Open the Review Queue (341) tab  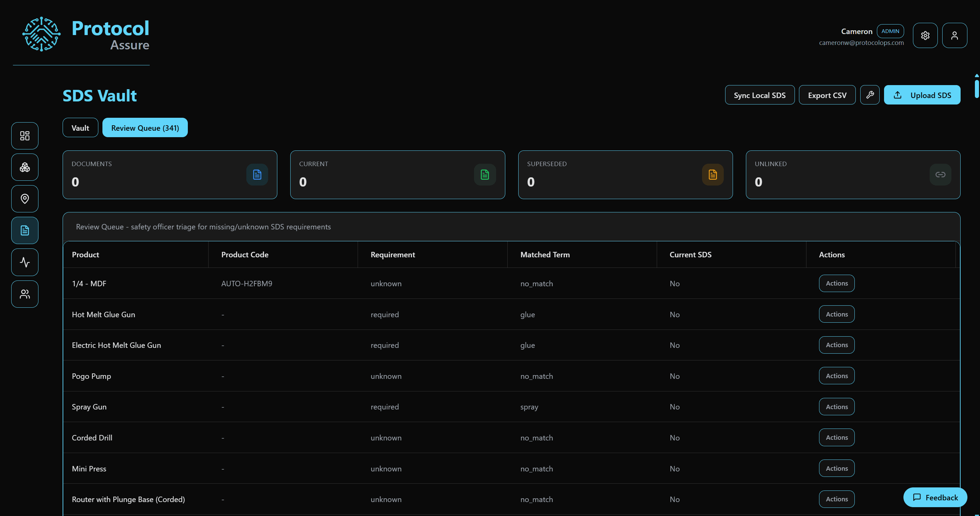pos(145,128)
